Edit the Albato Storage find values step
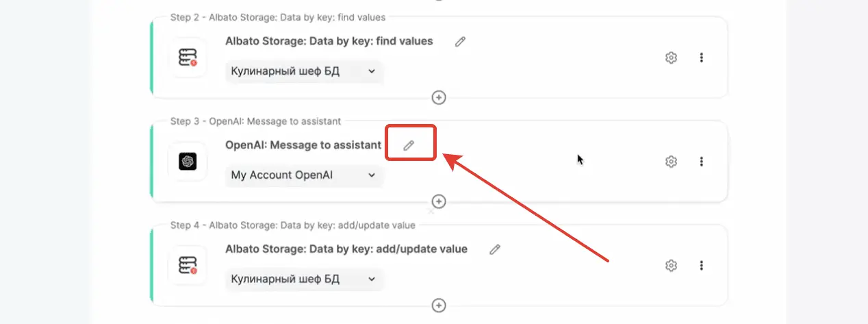This screenshot has width=868, height=324. [461, 42]
